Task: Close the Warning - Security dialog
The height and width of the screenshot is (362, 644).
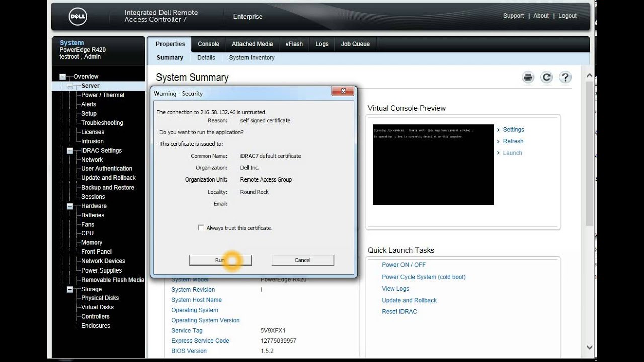Action: (x=343, y=92)
